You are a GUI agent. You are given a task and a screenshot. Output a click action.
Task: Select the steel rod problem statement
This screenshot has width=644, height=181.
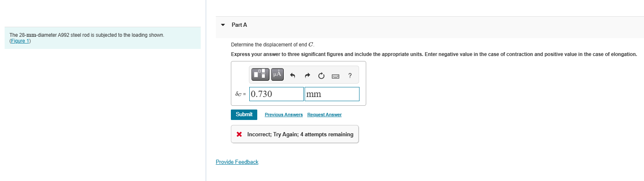[x=87, y=35]
